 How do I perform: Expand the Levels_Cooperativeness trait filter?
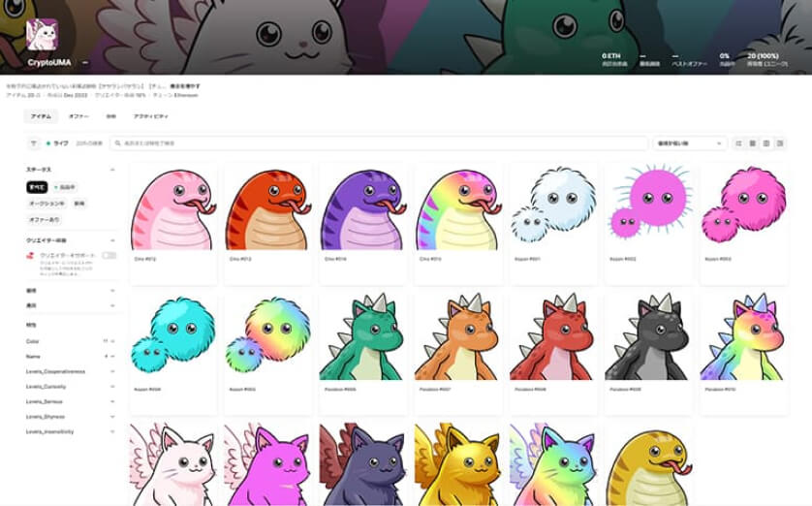(x=71, y=371)
